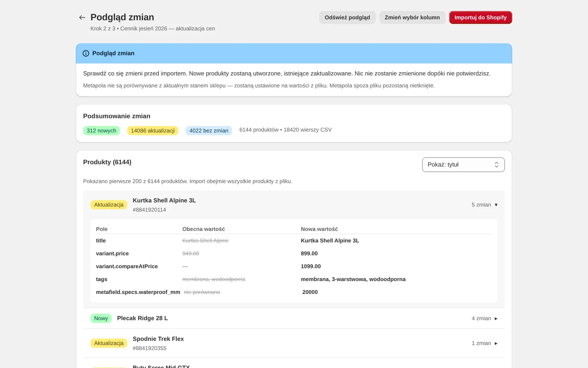Expand Plecak Ridge 28 L changes arrow

point(496,319)
